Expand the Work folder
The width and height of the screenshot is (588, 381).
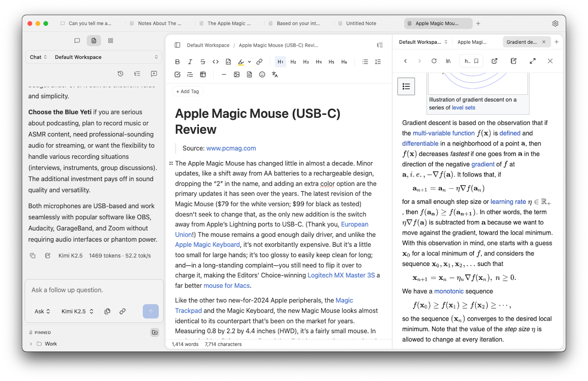click(31, 344)
